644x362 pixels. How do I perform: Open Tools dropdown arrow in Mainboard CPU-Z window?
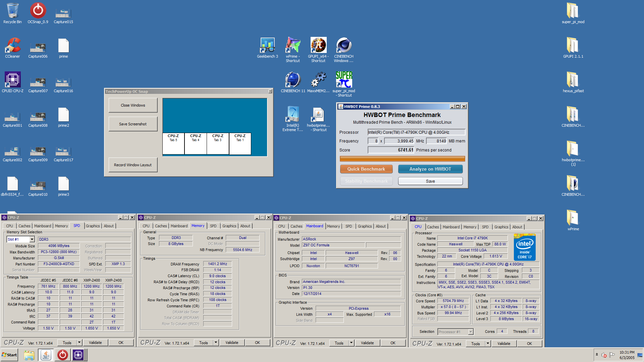(352, 343)
